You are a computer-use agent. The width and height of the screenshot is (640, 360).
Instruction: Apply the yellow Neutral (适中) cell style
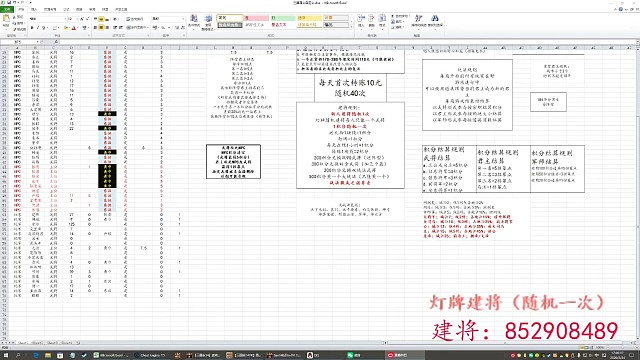(309, 18)
